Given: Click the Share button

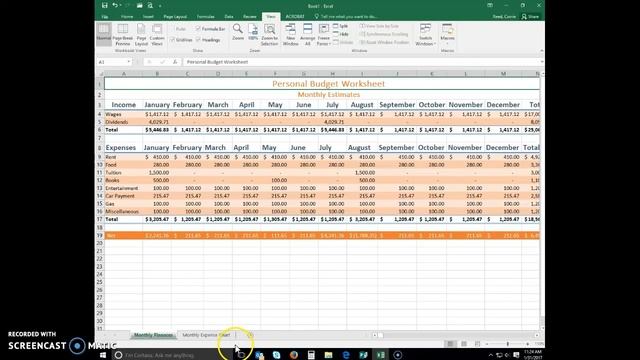Looking at the screenshot, I should click(x=530, y=17).
